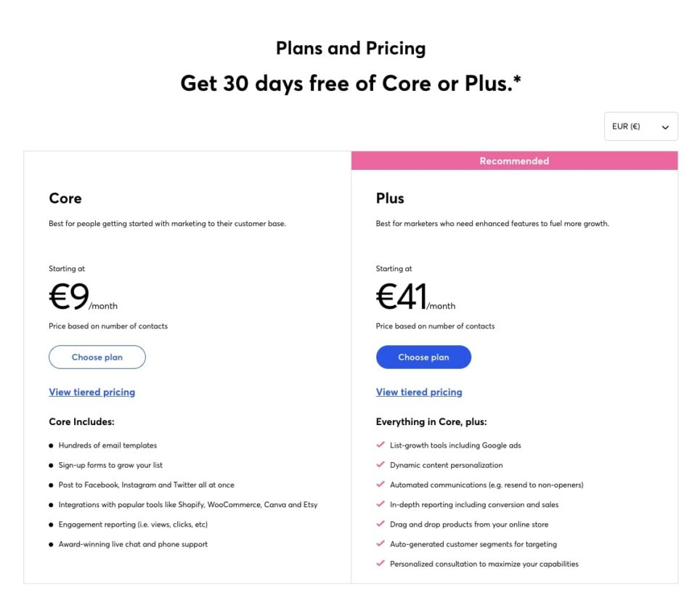Click the checkmark beside Drag and drop products
The image size is (700, 611).
[380, 524]
